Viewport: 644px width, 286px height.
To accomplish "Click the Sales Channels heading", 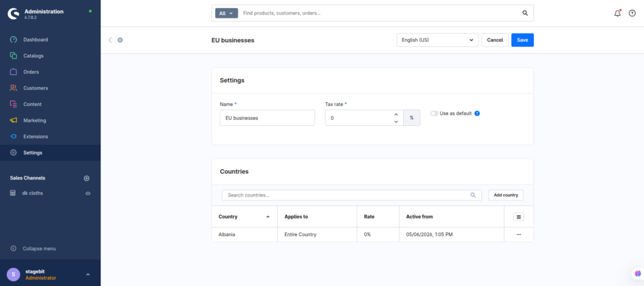I will [x=28, y=178].
